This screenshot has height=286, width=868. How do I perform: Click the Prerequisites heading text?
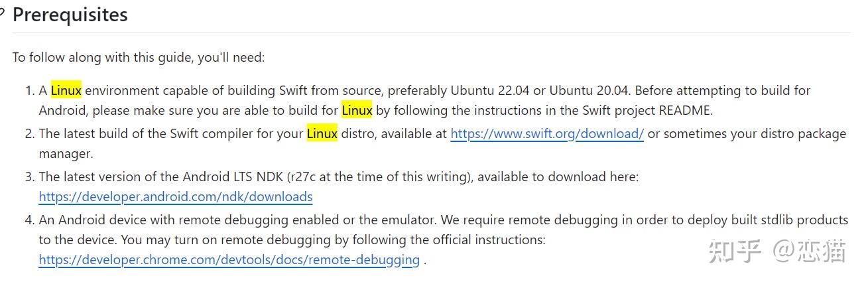[70, 15]
